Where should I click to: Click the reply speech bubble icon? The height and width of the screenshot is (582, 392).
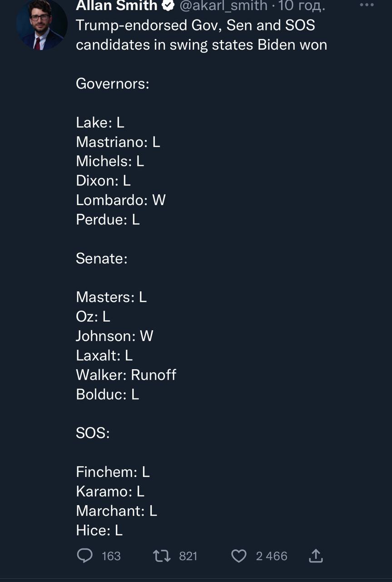(x=85, y=556)
